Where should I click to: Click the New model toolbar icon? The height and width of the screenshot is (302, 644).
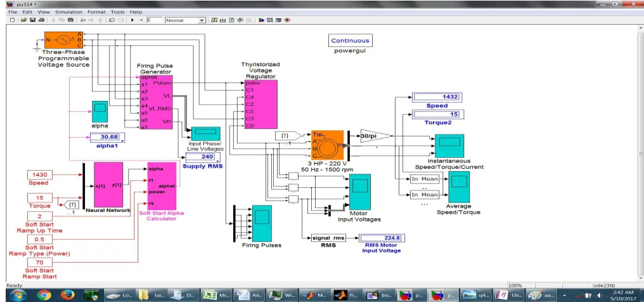click(x=12, y=20)
